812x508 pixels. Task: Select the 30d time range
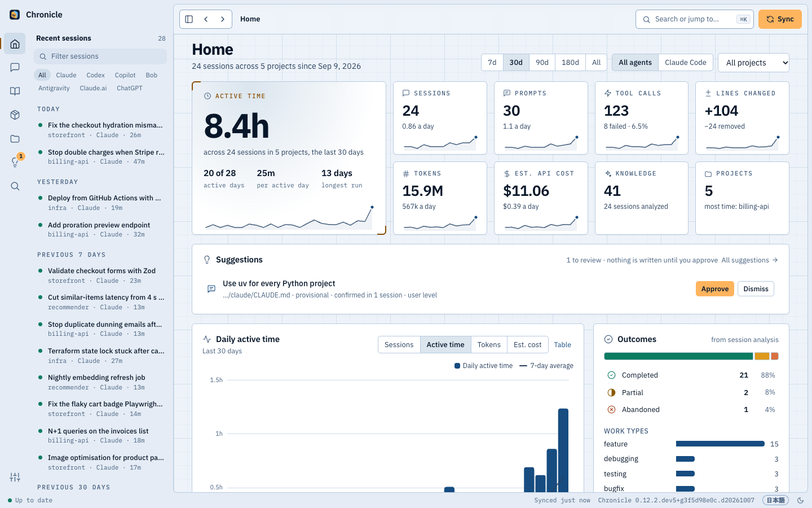click(516, 63)
